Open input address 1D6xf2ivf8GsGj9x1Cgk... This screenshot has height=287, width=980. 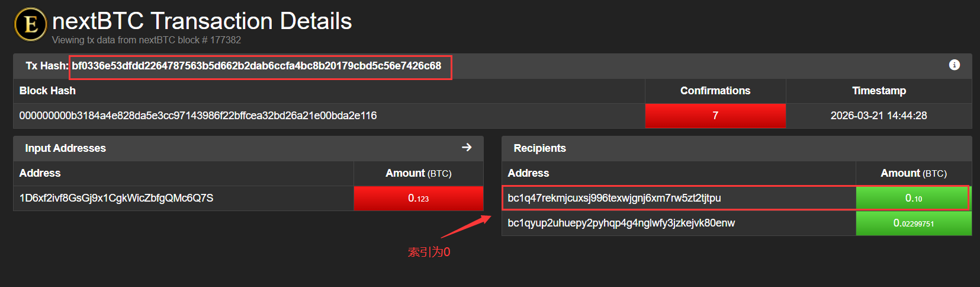coord(116,198)
